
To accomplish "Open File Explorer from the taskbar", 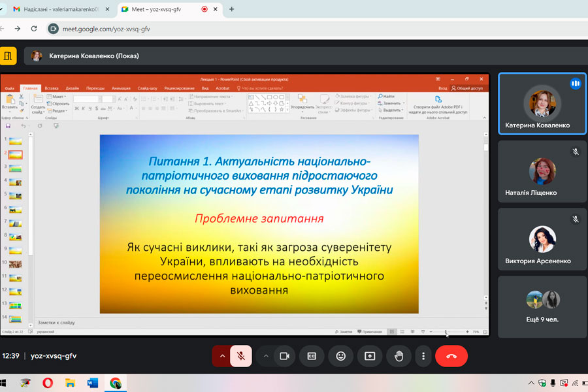I will 70,383.
